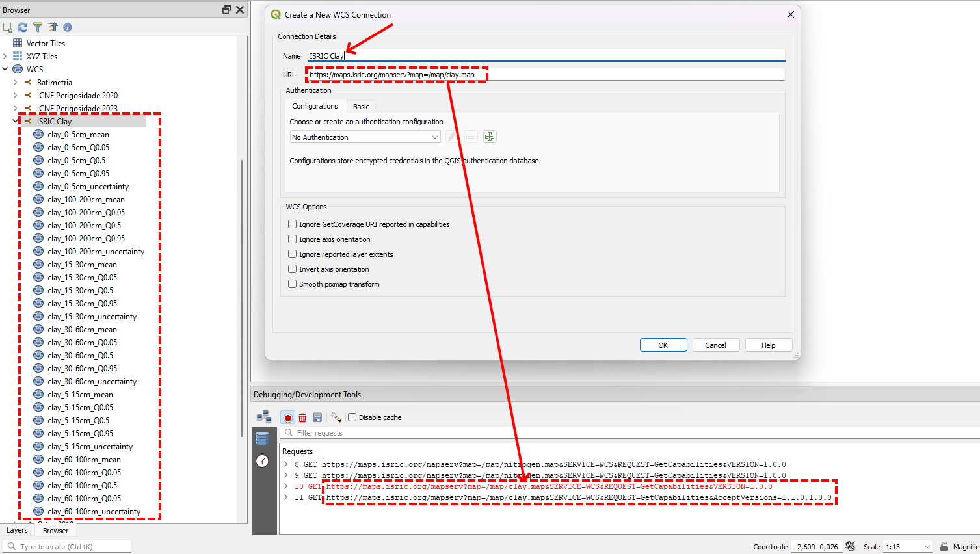Viewport: 980px width, 554px height.
Task: Confirm the connection with OK
Action: (x=663, y=345)
